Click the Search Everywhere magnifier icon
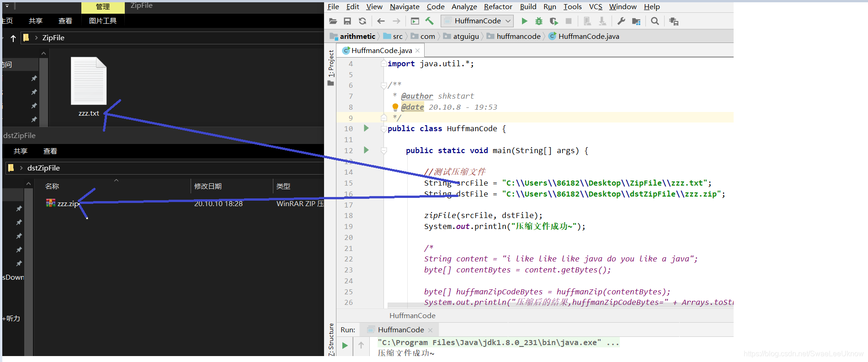This screenshot has height=362, width=868. pos(655,21)
